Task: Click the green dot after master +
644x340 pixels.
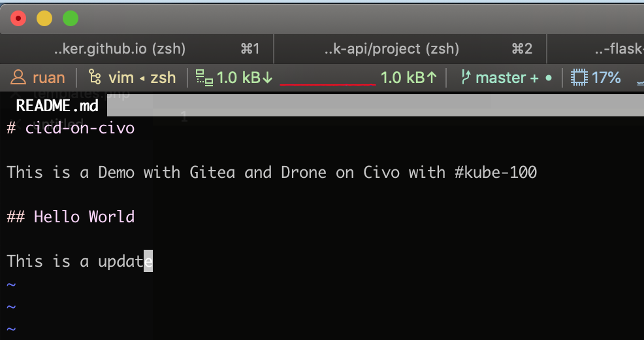Action: click(549, 78)
